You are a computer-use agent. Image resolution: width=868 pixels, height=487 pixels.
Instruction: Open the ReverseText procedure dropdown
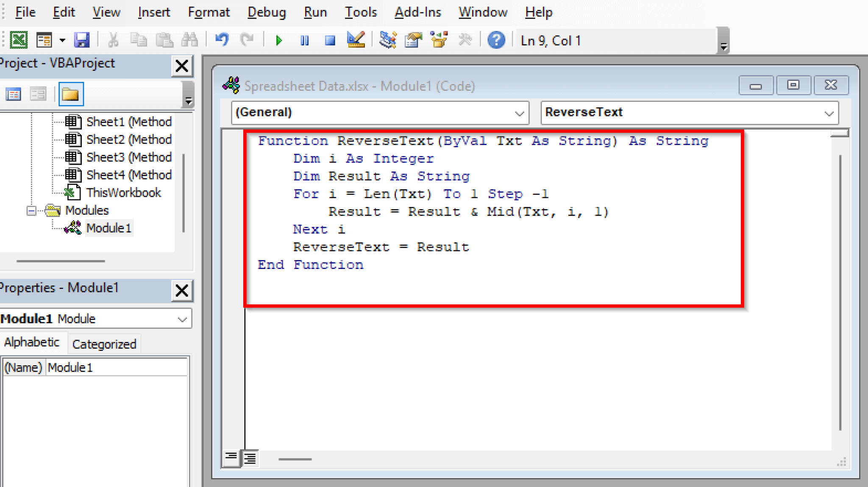point(829,113)
